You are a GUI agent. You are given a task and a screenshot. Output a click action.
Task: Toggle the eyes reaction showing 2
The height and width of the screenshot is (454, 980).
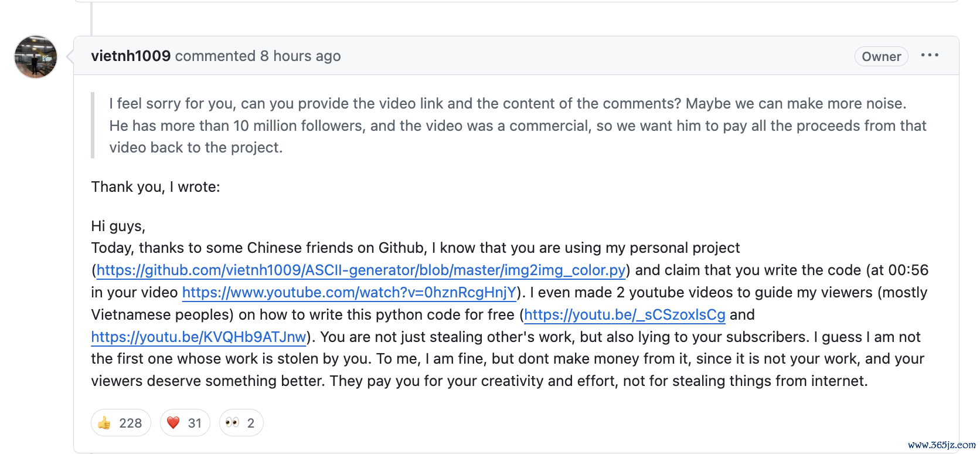coord(241,423)
